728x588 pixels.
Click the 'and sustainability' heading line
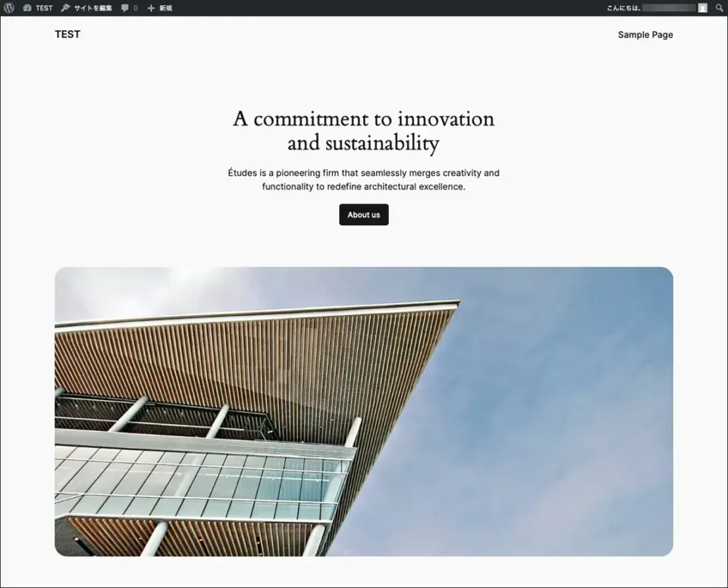click(363, 143)
